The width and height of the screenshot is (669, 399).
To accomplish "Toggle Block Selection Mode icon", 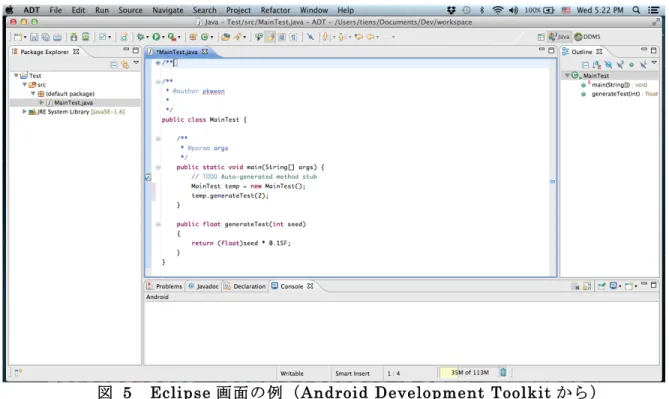I will pos(282,37).
